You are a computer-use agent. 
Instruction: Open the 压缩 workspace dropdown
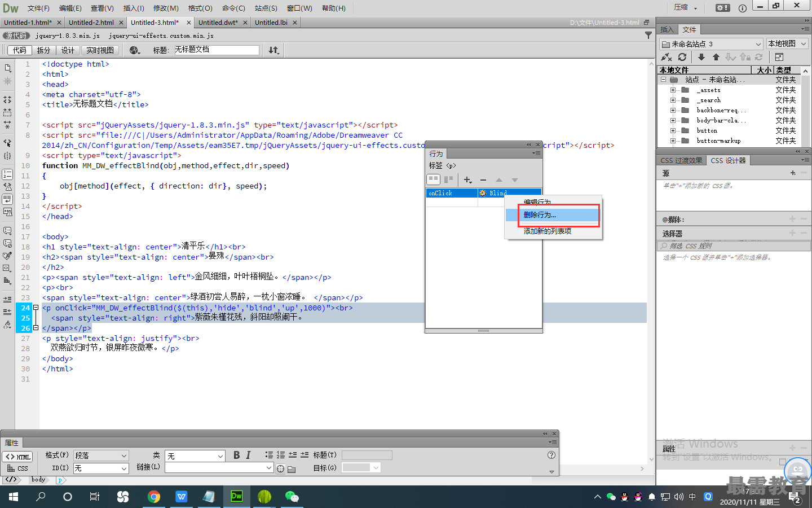686,8
